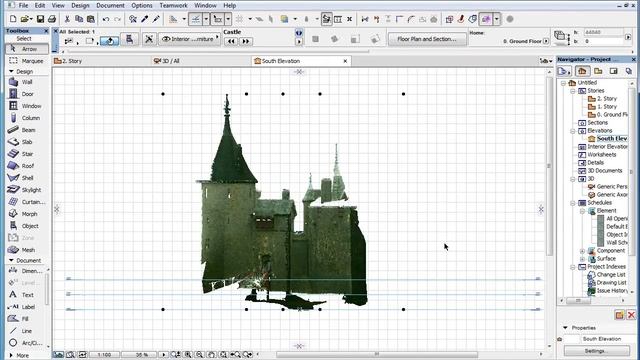Collapse the Stories node in Navigator

[573, 91]
